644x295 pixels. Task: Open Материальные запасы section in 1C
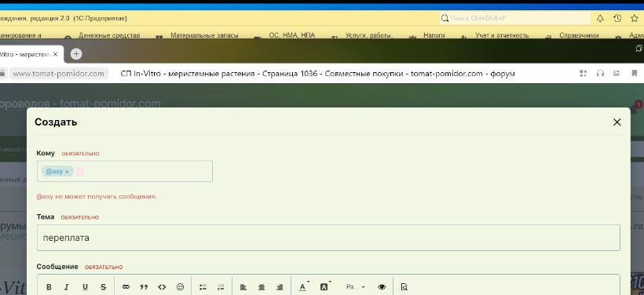click(204, 35)
